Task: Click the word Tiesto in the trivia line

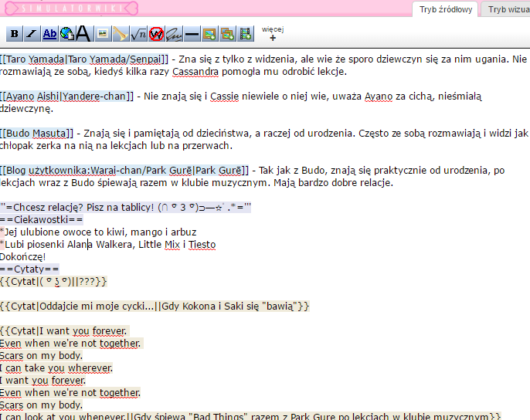Action: 202,244
